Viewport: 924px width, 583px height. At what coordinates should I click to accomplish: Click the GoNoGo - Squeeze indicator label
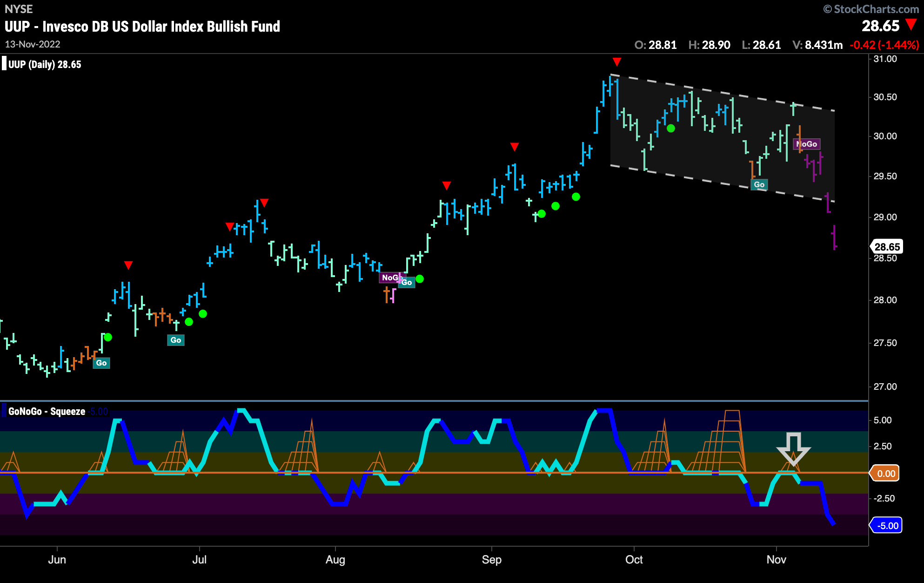click(x=47, y=411)
